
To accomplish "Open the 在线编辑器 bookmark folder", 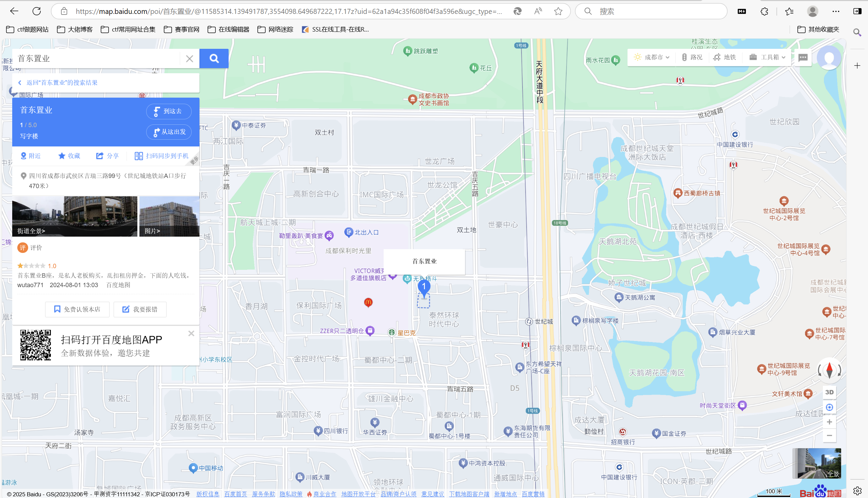I will (x=229, y=29).
